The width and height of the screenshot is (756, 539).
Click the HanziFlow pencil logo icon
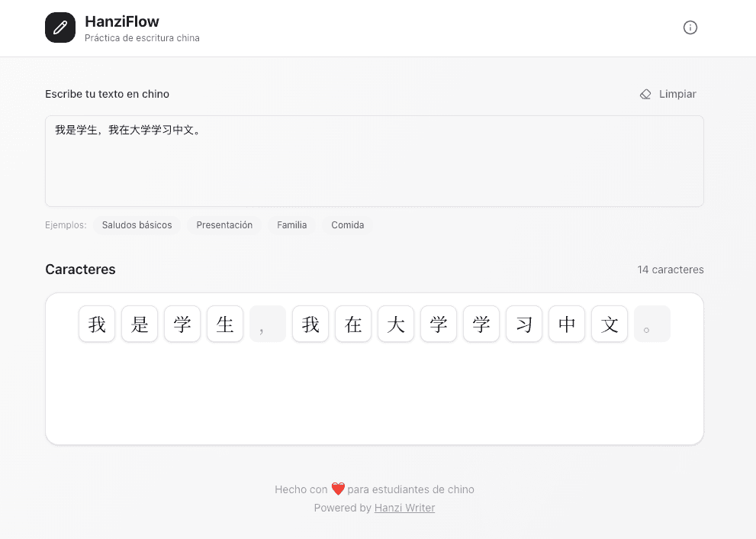(60, 27)
